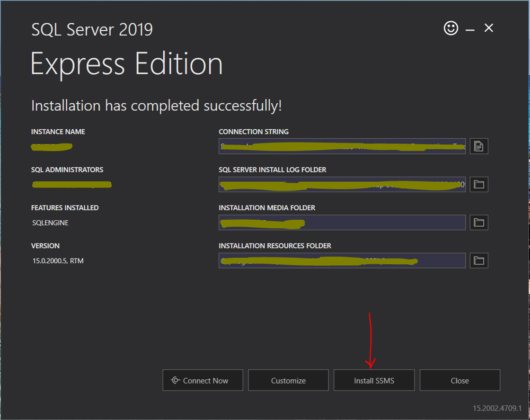The width and height of the screenshot is (530, 420).
Task: Click the FEATURES INSTALLED label
Action: (65, 208)
